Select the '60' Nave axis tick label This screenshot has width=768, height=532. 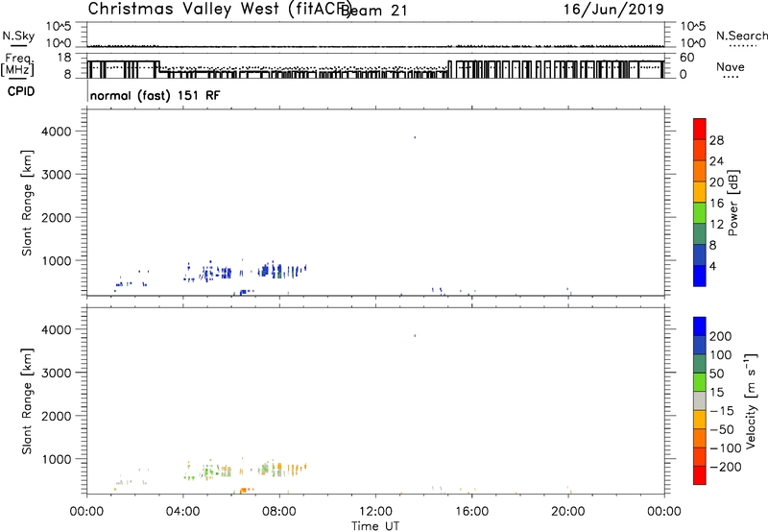click(x=686, y=58)
